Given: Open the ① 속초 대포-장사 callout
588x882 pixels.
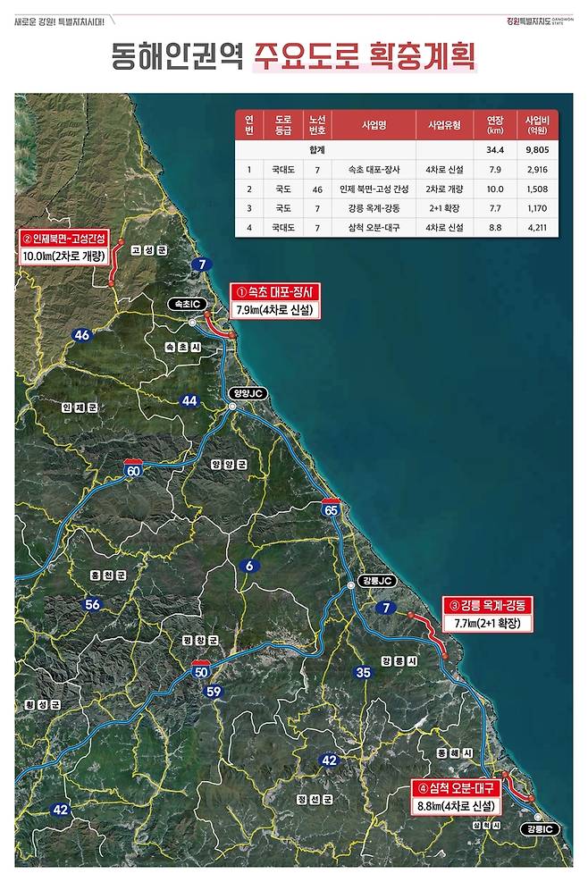Looking at the screenshot, I should (x=275, y=301).
